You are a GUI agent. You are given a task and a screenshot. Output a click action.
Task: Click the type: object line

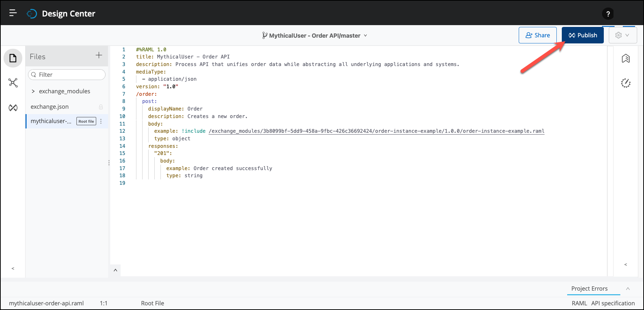click(172, 138)
